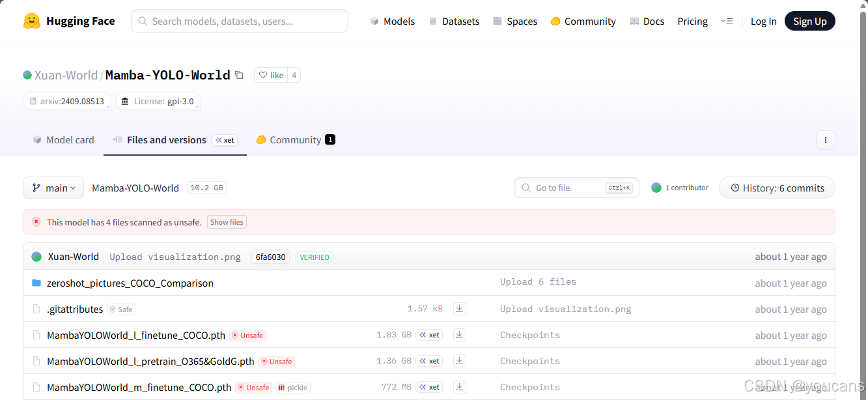Focus the search models, datasets, users field
Screen dimensions: 868x400
240,21
